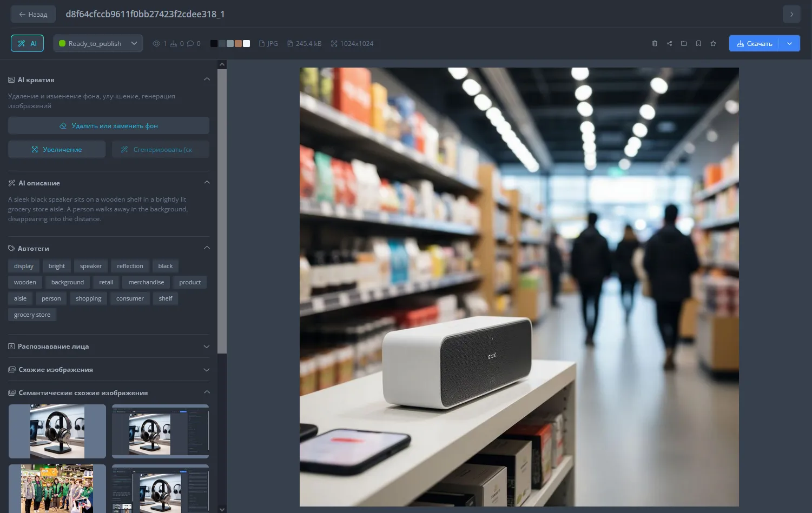Open the group photo similar-image thumbnail
The height and width of the screenshot is (513, 812).
[57, 489]
